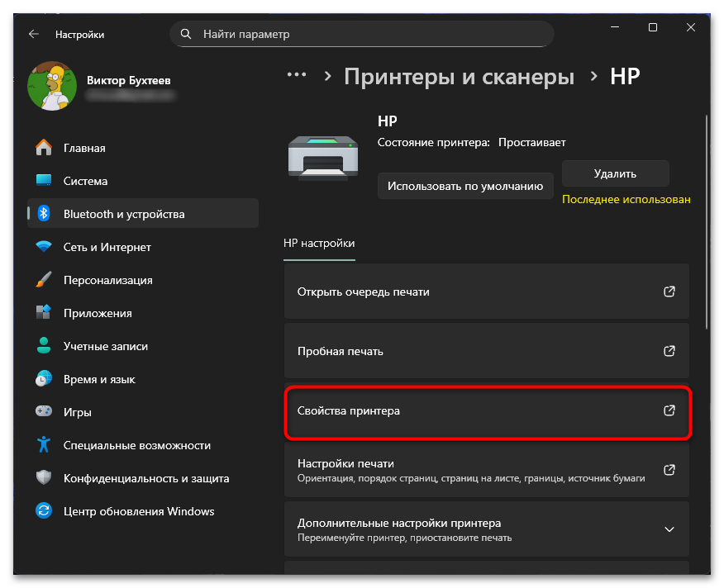Click external link icon for Пробная печать

tap(669, 351)
